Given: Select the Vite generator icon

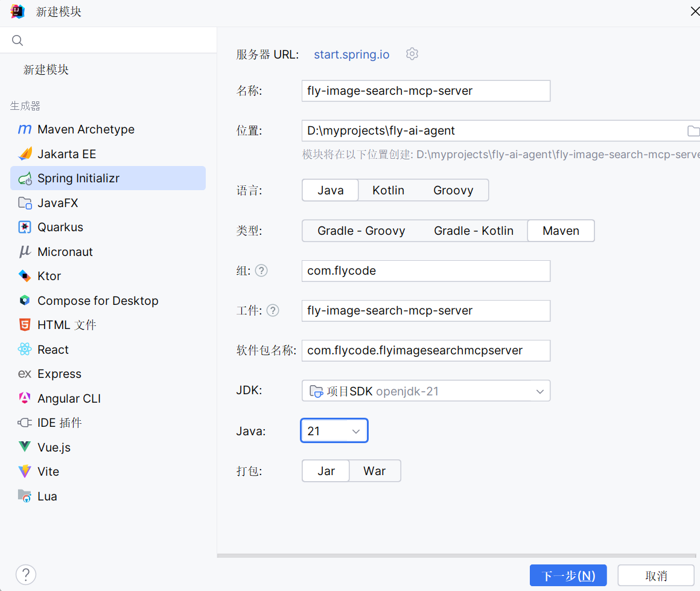Looking at the screenshot, I should (25, 471).
